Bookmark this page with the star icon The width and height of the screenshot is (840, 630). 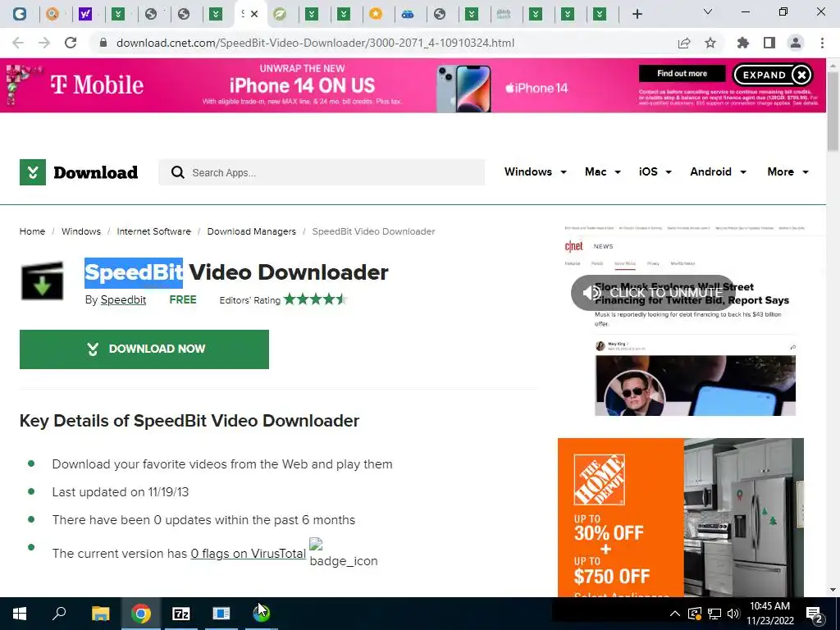710,43
